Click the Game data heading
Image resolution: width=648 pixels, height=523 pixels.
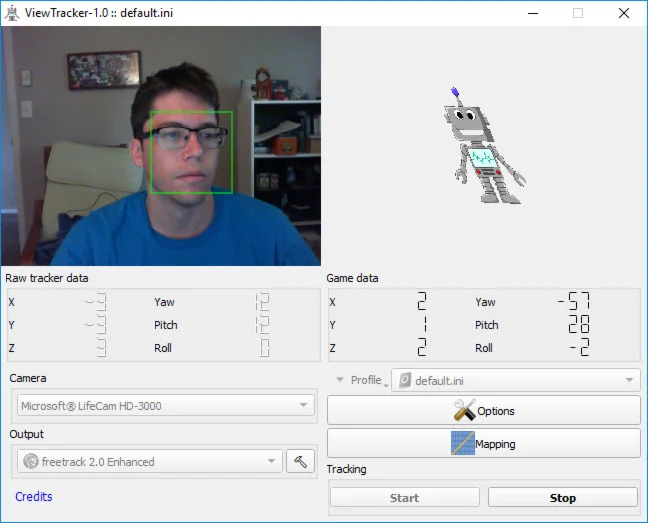pyautogui.click(x=353, y=278)
